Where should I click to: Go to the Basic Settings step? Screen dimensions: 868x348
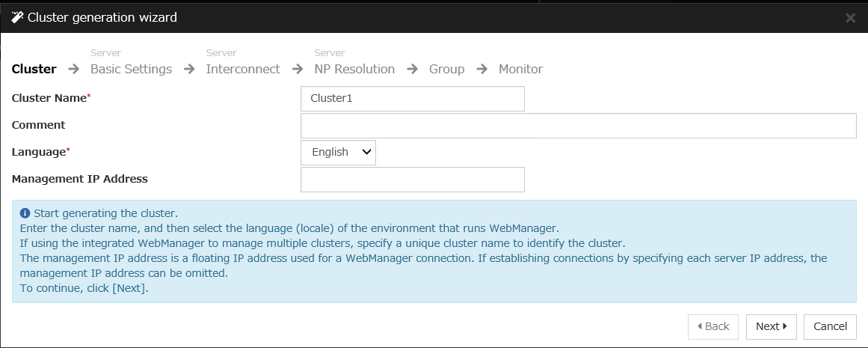pyautogui.click(x=131, y=69)
